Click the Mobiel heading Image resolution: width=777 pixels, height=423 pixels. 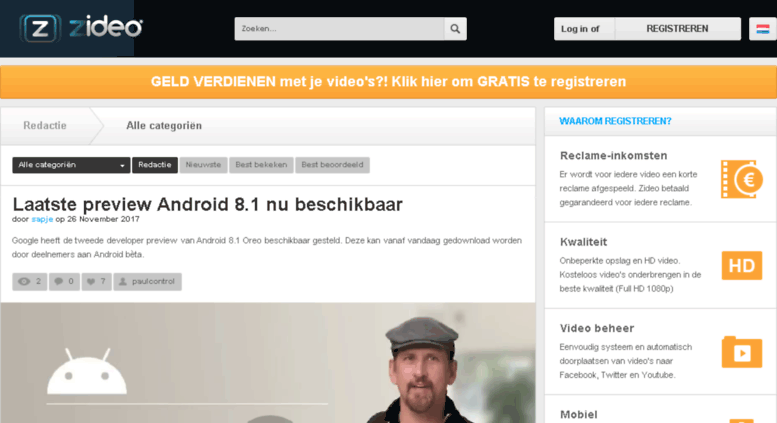click(579, 415)
